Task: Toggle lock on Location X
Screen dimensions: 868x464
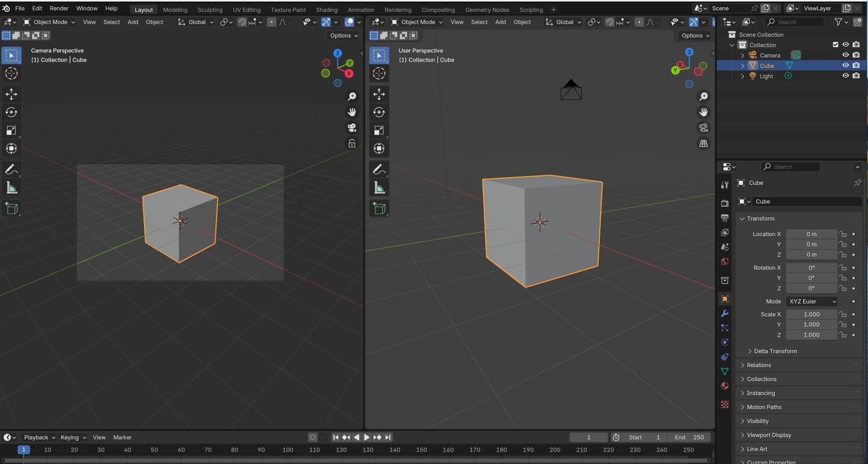Action: click(843, 234)
